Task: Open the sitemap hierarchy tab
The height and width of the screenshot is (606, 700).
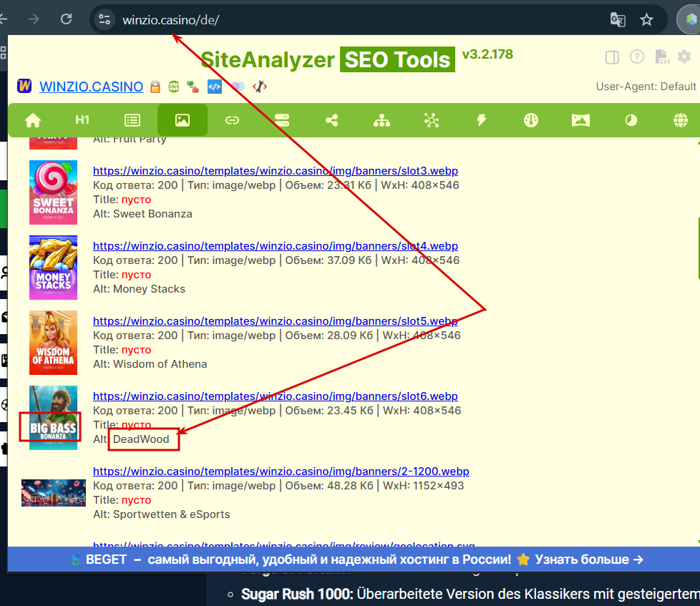Action: pos(381,120)
